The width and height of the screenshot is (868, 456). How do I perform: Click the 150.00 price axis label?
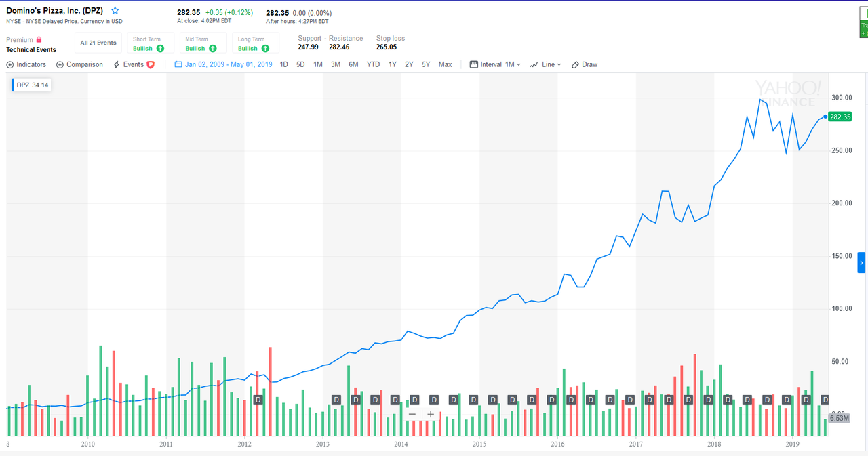(x=842, y=256)
